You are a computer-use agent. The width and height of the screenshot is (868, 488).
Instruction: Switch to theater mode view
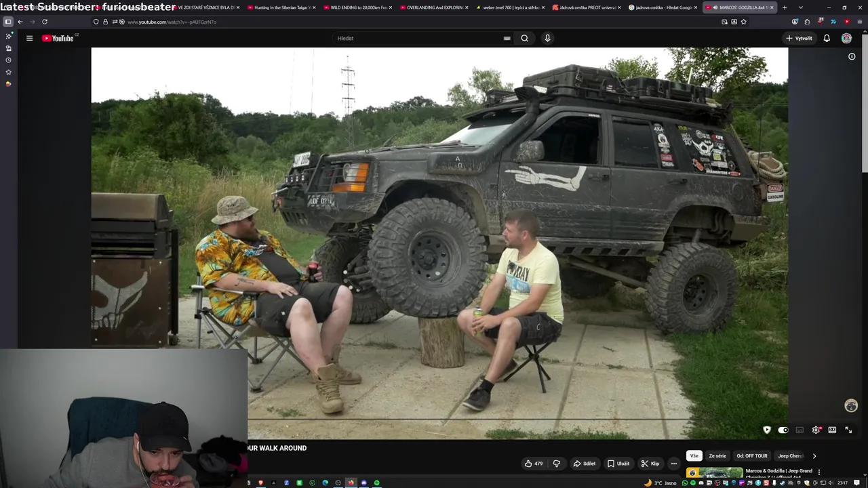point(832,430)
